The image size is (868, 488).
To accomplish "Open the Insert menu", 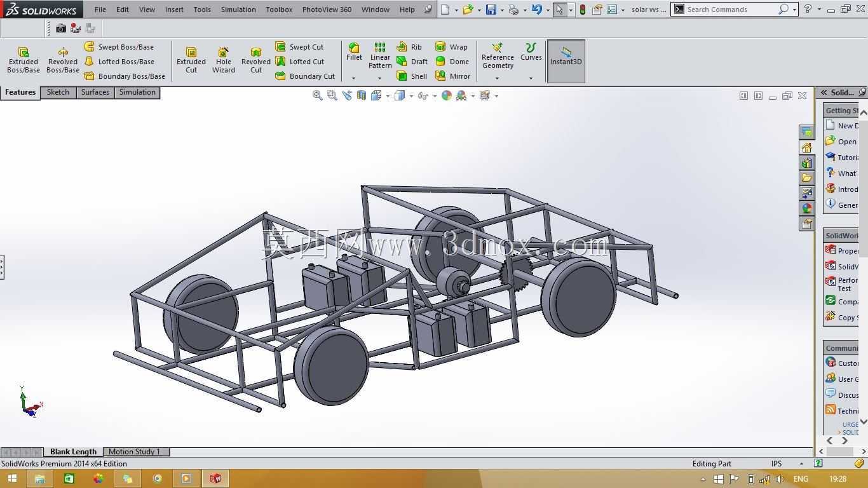I will [174, 10].
